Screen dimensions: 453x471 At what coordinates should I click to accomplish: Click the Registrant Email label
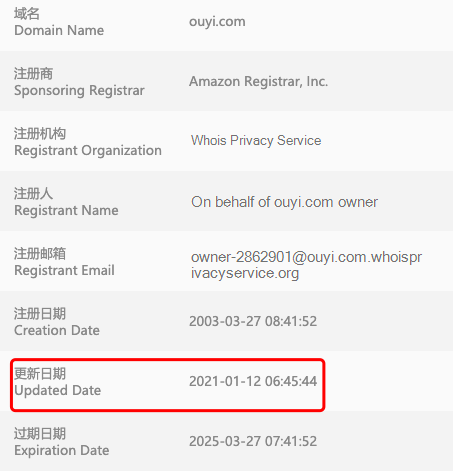[64, 270]
